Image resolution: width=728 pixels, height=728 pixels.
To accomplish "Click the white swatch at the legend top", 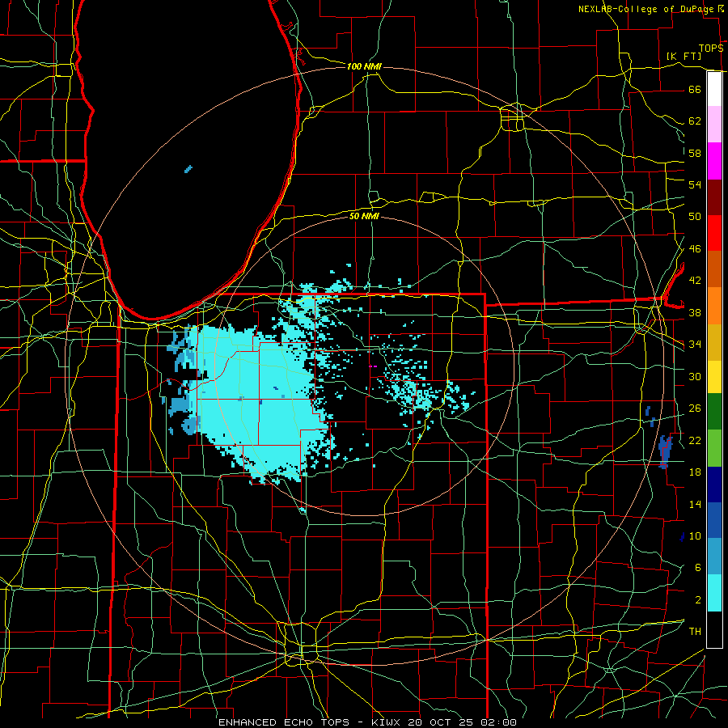I will point(714,89).
